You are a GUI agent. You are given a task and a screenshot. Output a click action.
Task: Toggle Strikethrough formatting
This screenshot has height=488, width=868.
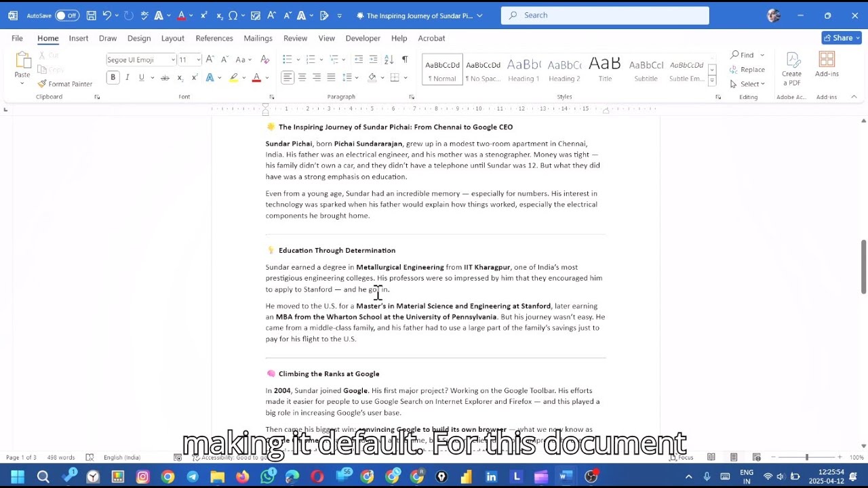coord(165,78)
